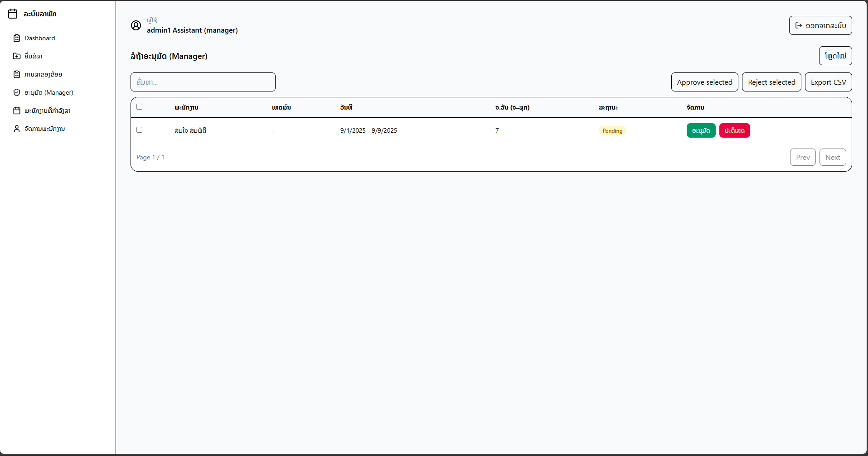This screenshot has width=868, height=456.
Task: Open the Dashboard menu item
Action: coord(40,38)
